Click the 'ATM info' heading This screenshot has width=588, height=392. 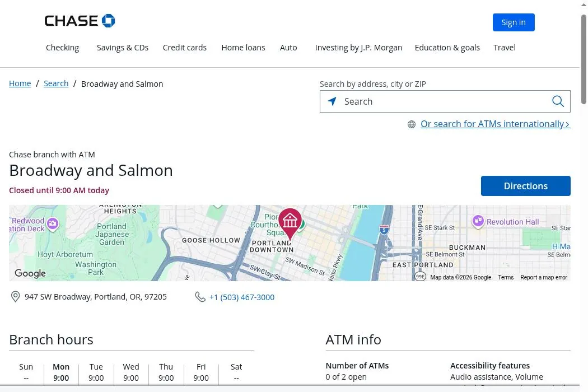pyautogui.click(x=353, y=339)
